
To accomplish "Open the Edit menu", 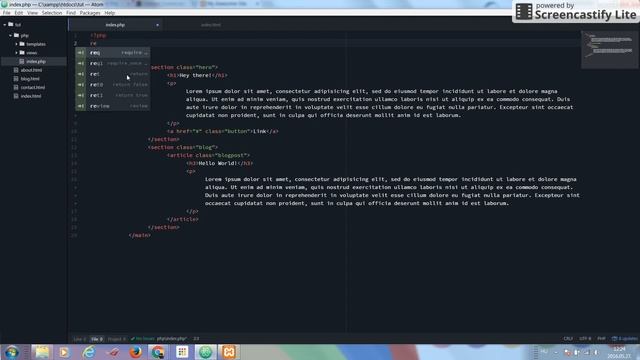I will coord(19,13).
